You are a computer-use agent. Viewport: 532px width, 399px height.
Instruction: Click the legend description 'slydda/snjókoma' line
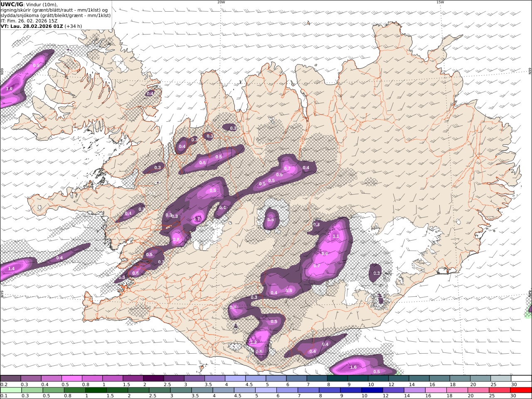click(55, 15)
